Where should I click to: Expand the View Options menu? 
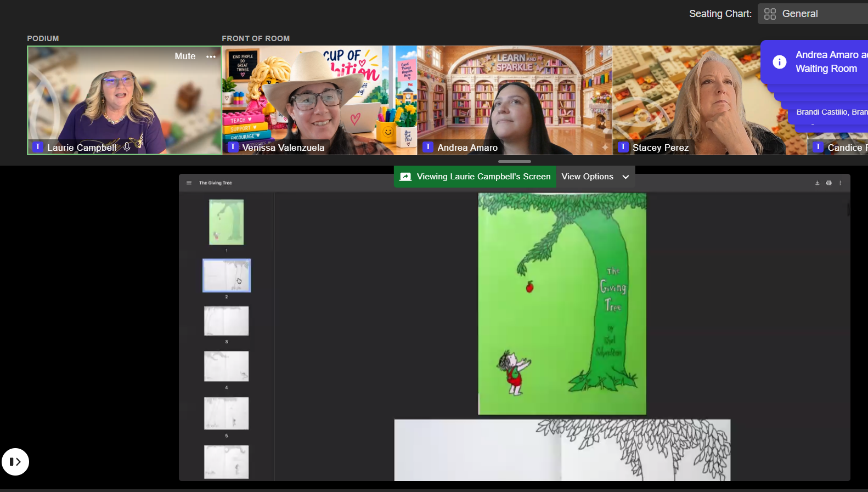click(x=595, y=177)
